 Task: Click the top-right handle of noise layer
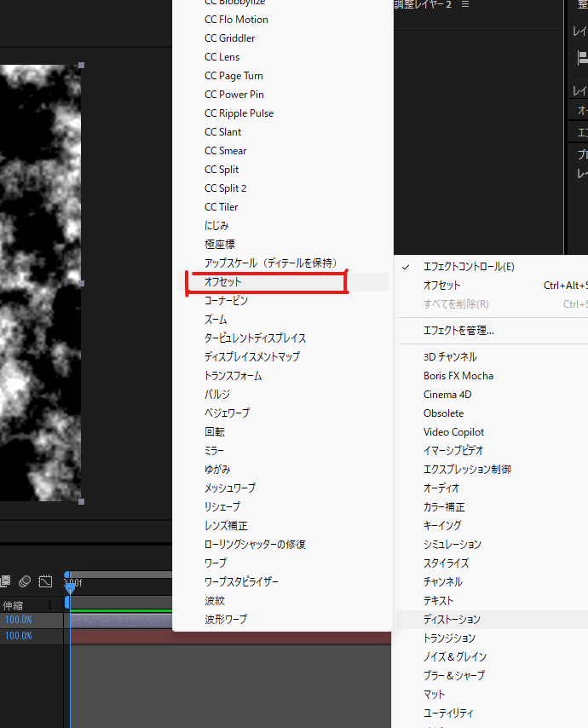click(81, 65)
